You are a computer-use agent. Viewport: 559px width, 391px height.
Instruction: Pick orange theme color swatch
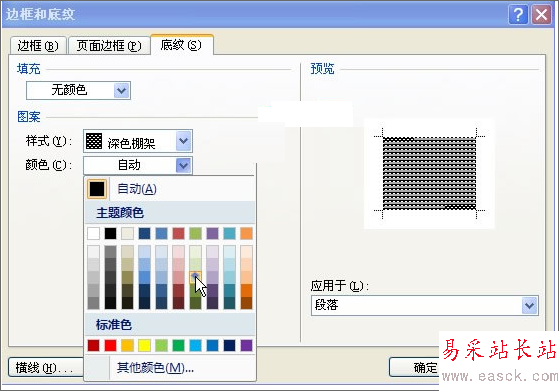[x=246, y=233]
